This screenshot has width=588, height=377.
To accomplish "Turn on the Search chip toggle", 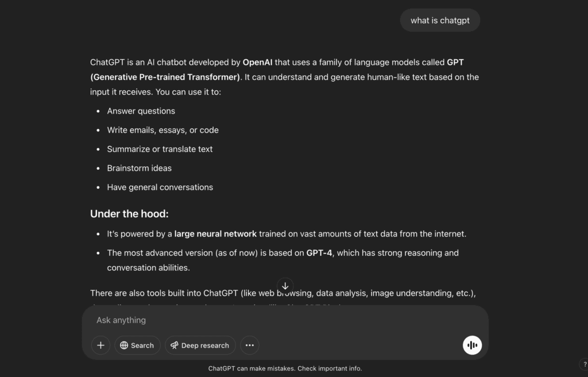I will tap(137, 345).
